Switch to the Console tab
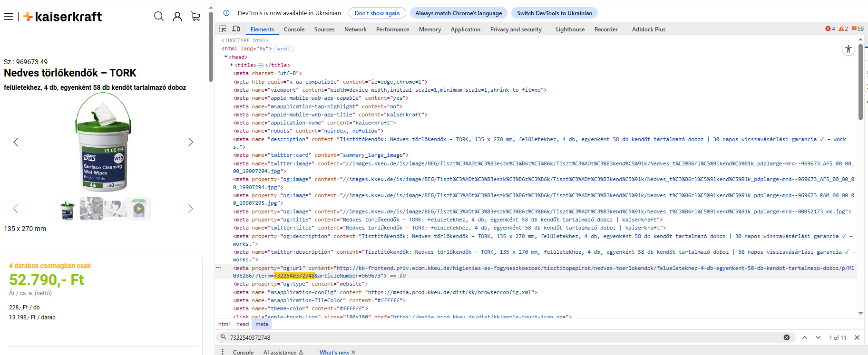Screen dimensions: 868x355 (294, 29)
